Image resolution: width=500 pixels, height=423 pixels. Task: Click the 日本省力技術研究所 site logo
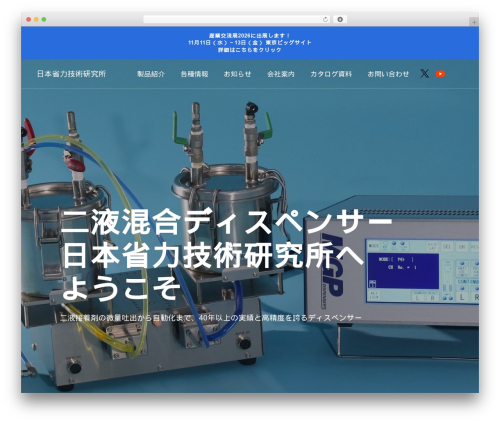[x=71, y=74]
